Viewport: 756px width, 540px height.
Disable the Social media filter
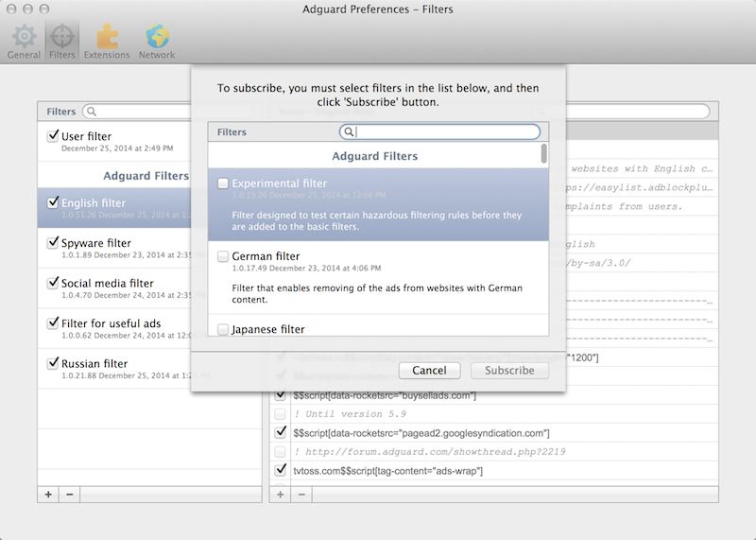click(54, 283)
